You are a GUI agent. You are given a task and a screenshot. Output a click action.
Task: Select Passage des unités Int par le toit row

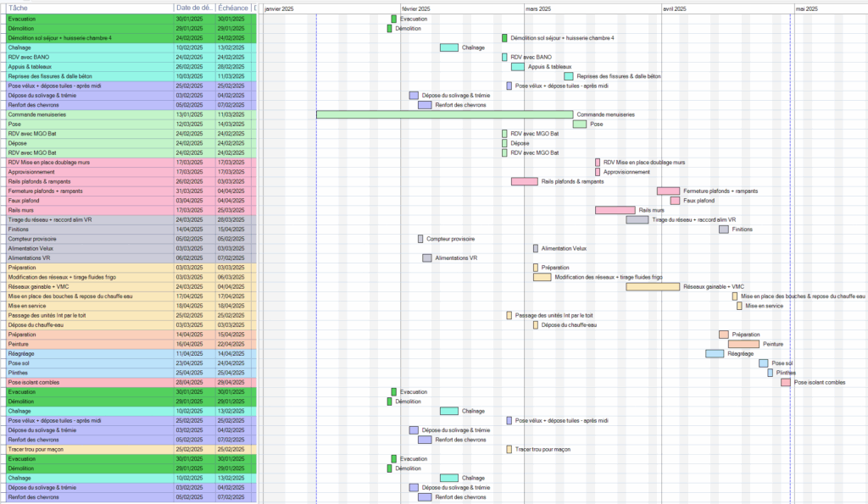point(131,315)
